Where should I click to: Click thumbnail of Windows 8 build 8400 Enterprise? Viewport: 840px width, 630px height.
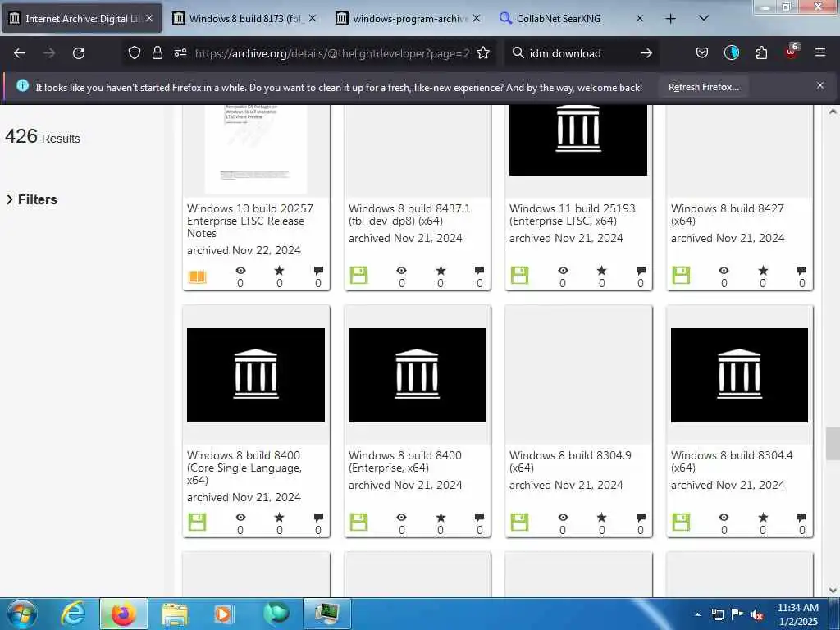click(x=418, y=375)
